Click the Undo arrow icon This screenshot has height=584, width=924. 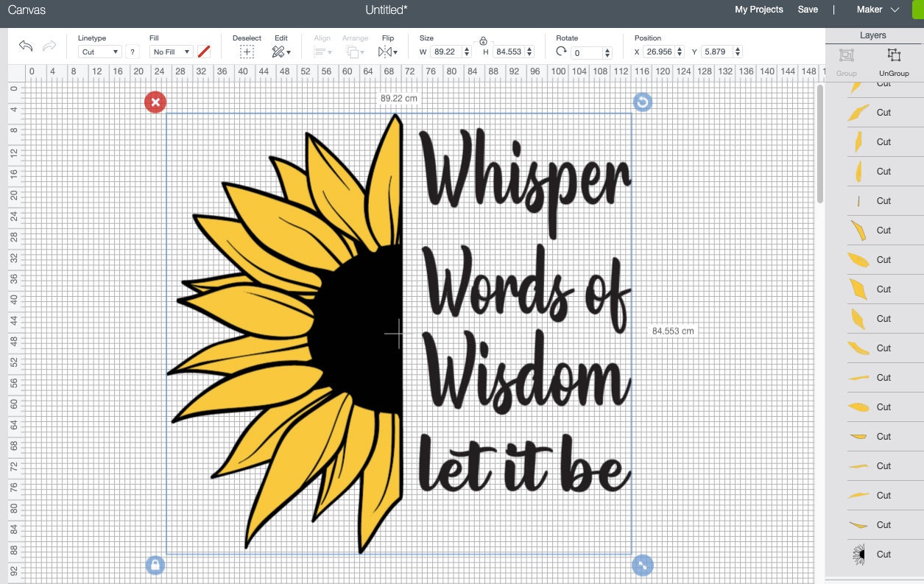(x=25, y=46)
